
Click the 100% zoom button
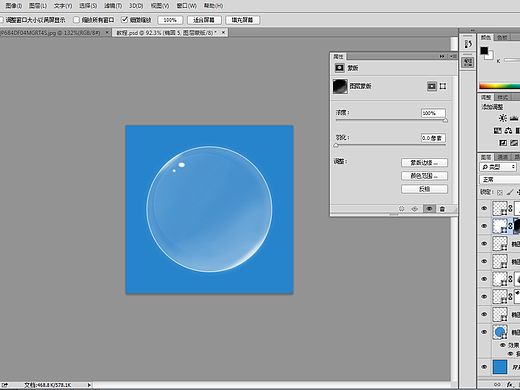pos(170,20)
